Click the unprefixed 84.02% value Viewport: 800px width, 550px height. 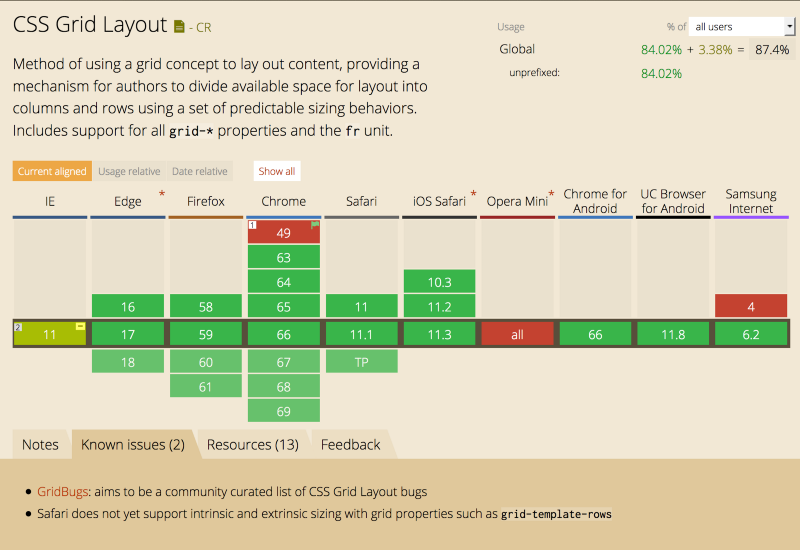point(661,73)
